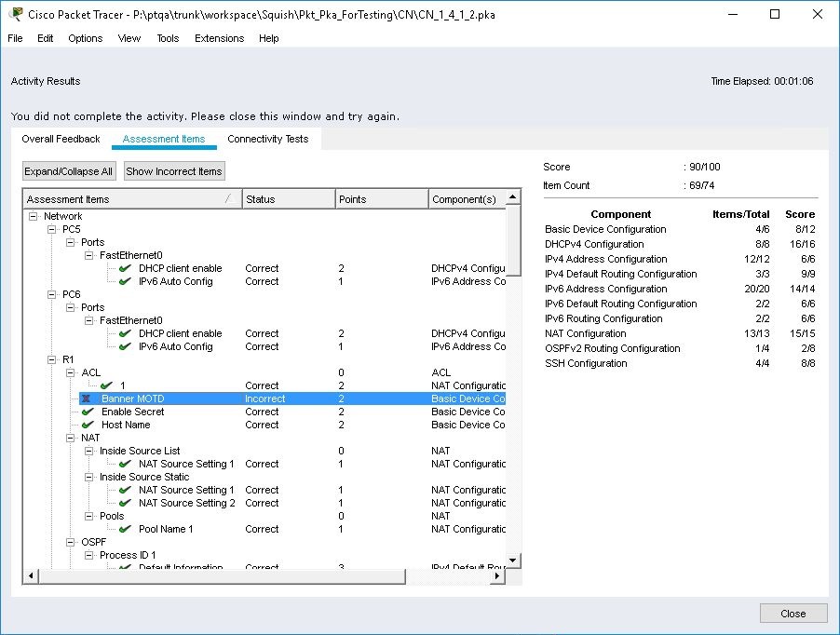This screenshot has width=840, height=635.
Task: Collapse the PC6 node
Action: coord(52,294)
